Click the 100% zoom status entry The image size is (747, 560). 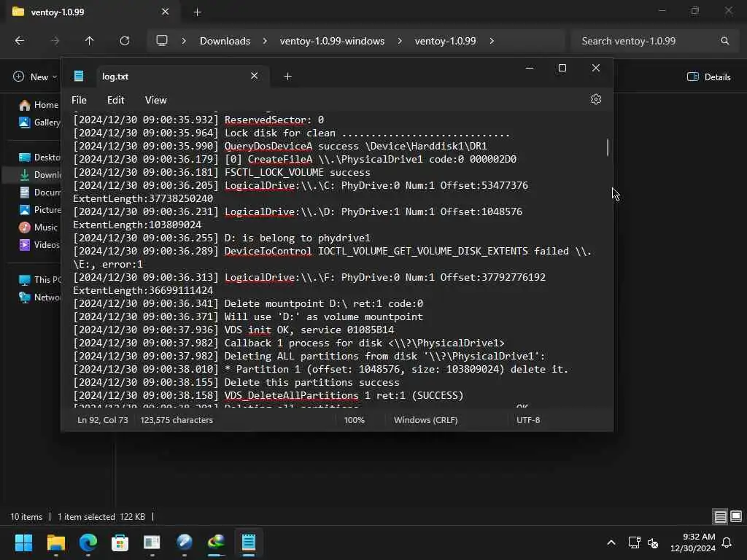click(x=355, y=420)
